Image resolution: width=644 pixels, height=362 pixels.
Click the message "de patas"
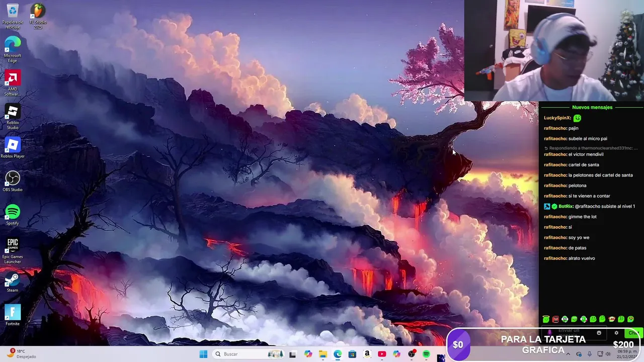tap(578, 248)
